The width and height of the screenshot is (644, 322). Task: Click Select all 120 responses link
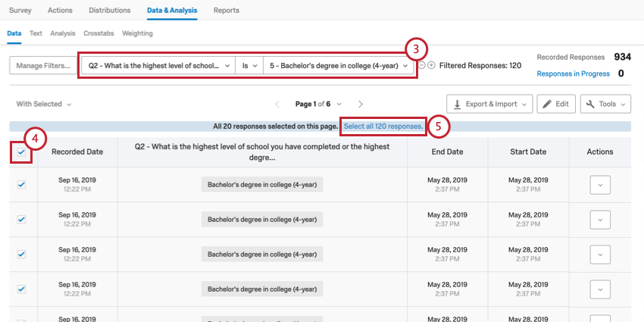pyautogui.click(x=383, y=126)
